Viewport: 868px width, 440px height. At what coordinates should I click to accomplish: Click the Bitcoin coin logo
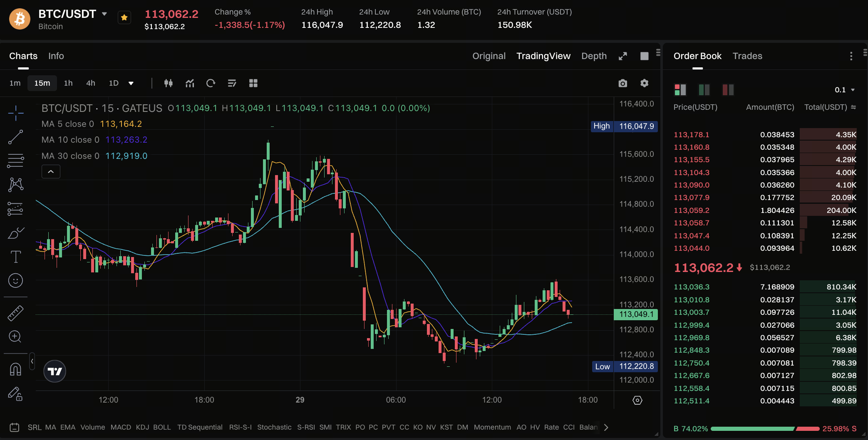pos(20,19)
